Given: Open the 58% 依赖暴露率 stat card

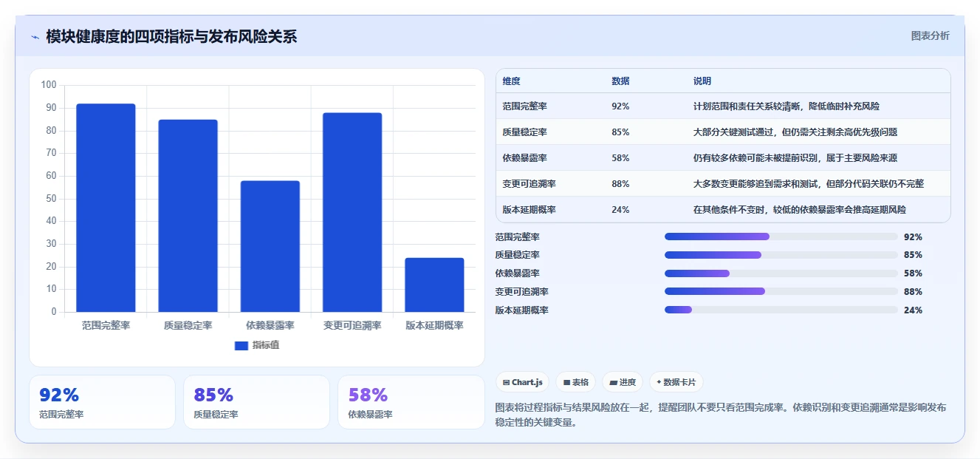Looking at the screenshot, I should (411, 402).
